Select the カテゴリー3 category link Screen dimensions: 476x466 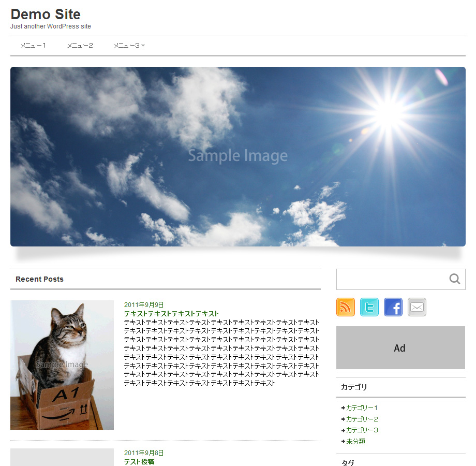pyautogui.click(x=362, y=430)
